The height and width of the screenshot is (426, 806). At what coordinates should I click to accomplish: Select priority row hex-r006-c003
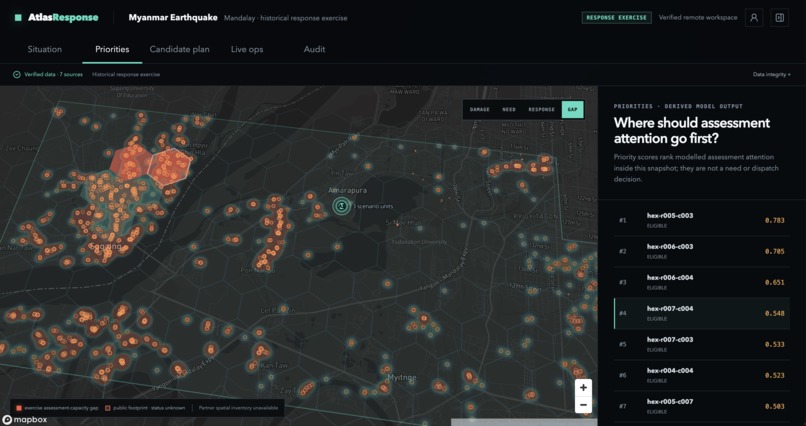click(x=702, y=251)
